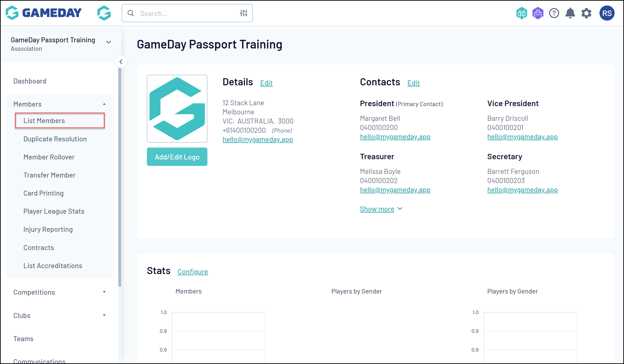Open the RS user avatar menu
Screen dimensions: 624x364
pos(606,13)
